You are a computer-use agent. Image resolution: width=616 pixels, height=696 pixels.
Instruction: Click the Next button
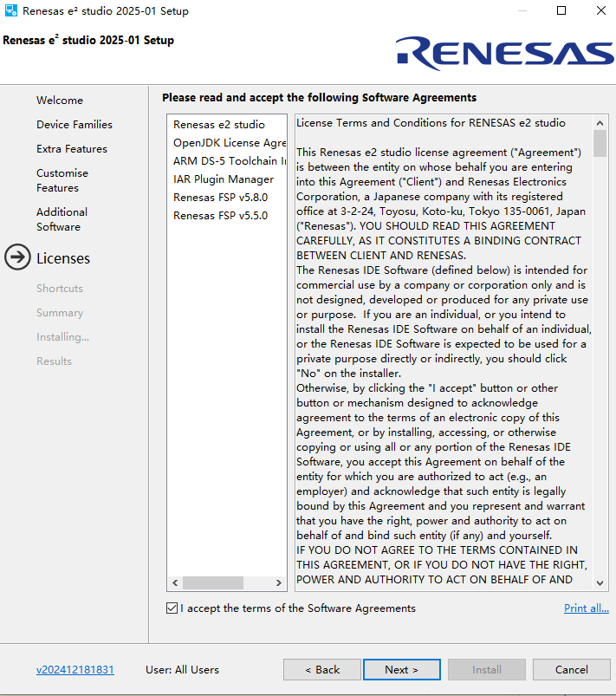402,669
